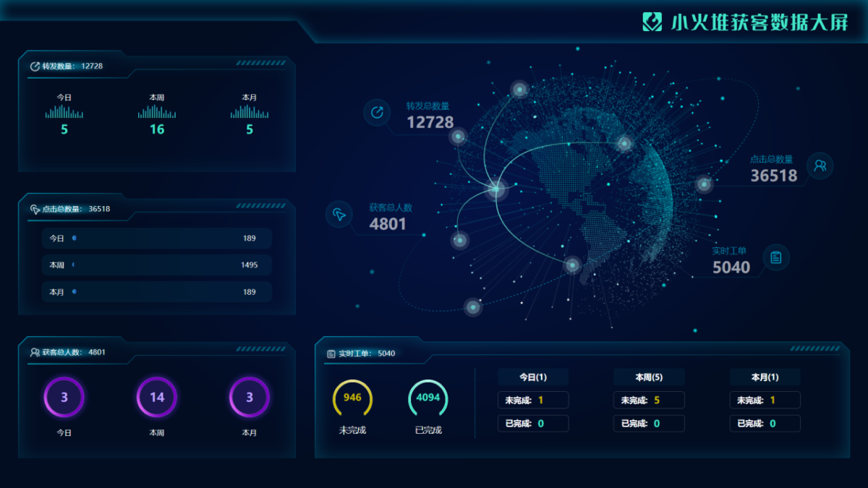Click the 已完成 0 box under 今日

click(532, 424)
